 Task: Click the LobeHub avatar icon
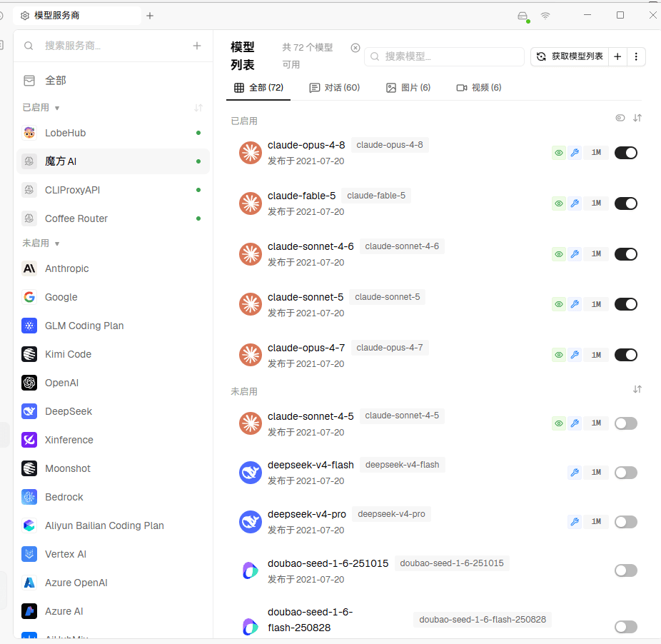[x=29, y=133]
